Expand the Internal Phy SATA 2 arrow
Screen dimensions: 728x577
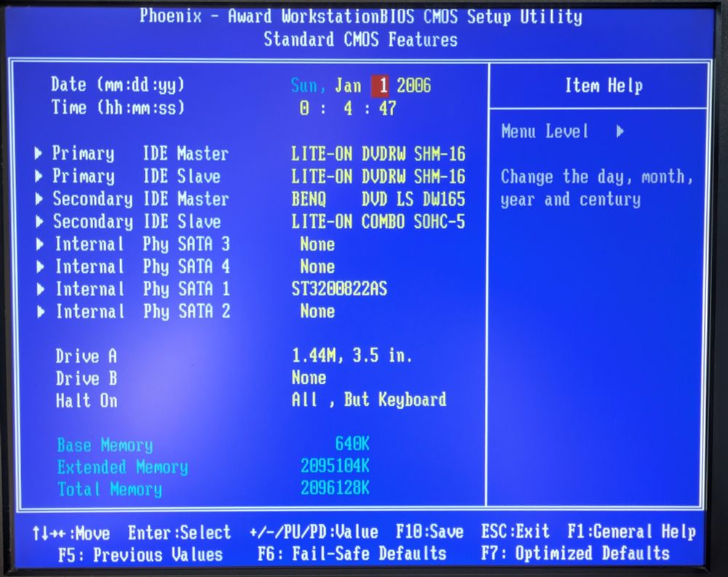click(41, 311)
